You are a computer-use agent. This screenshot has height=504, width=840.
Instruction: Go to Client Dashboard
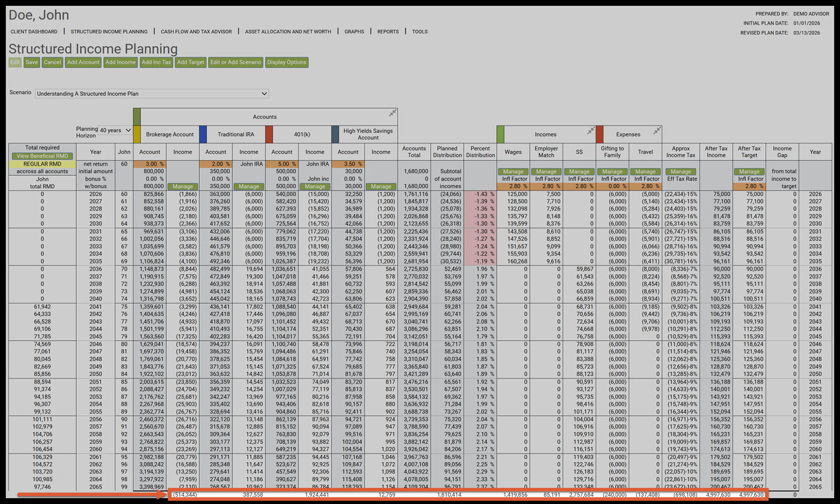coord(34,32)
